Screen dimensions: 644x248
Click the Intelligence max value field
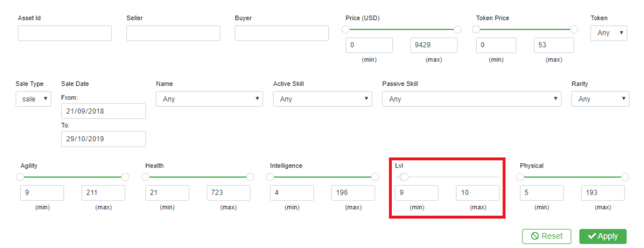[x=353, y=193]
